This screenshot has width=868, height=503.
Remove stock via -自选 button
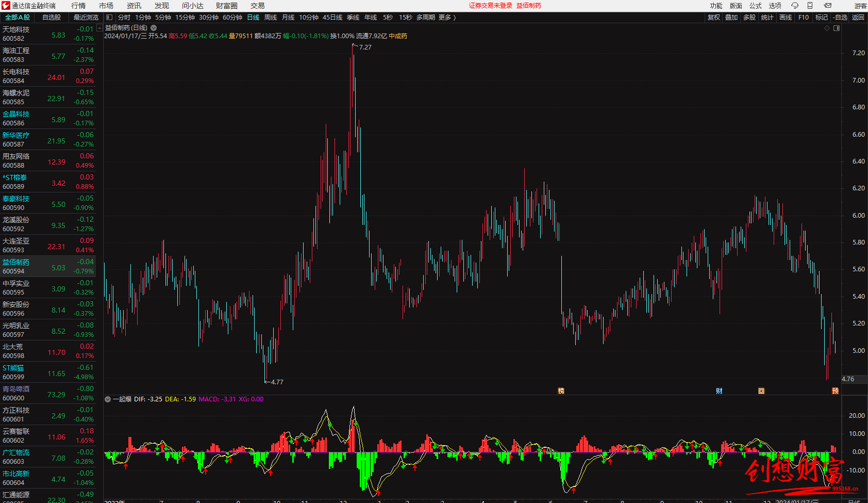click(x=840, y=18)
